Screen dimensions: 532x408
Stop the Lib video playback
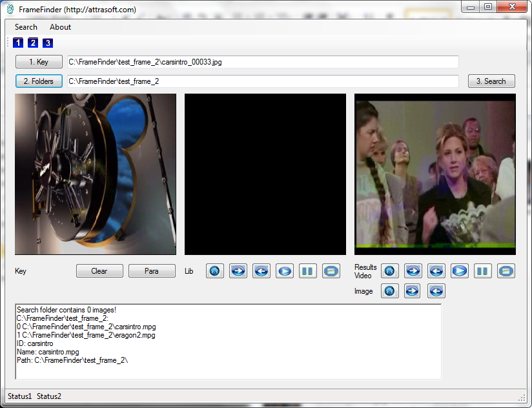(x=331, y=271)
